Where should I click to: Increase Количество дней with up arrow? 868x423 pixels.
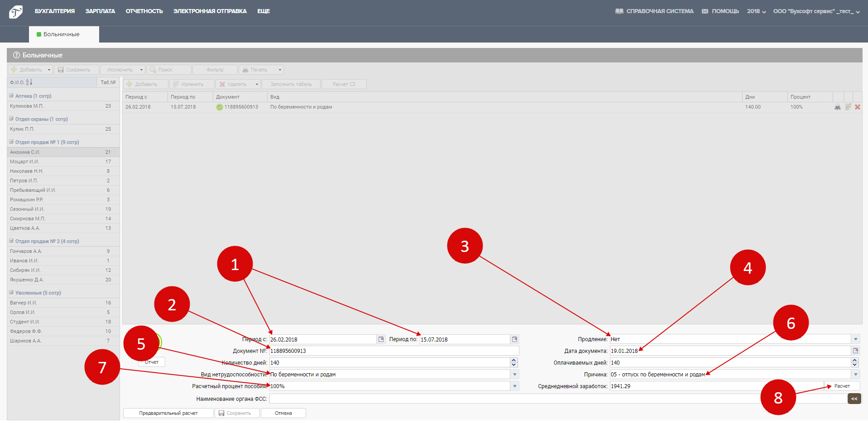click(x=514, y=360)
